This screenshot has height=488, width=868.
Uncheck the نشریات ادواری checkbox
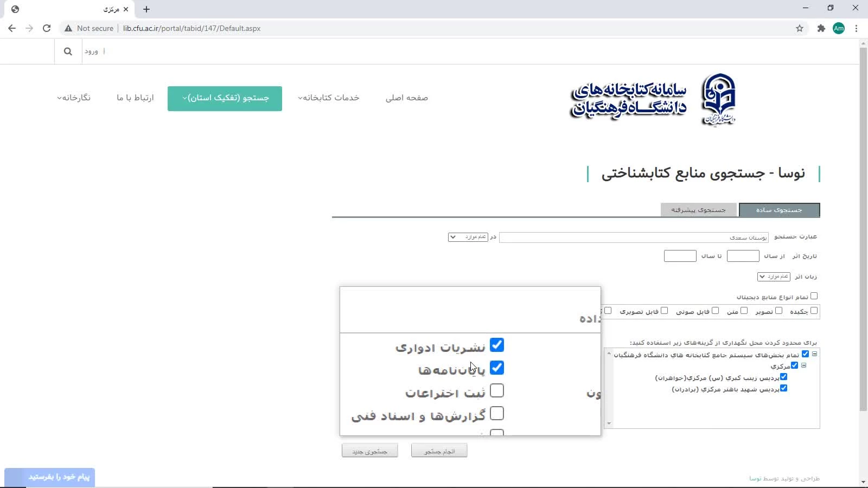pos(496,345)
